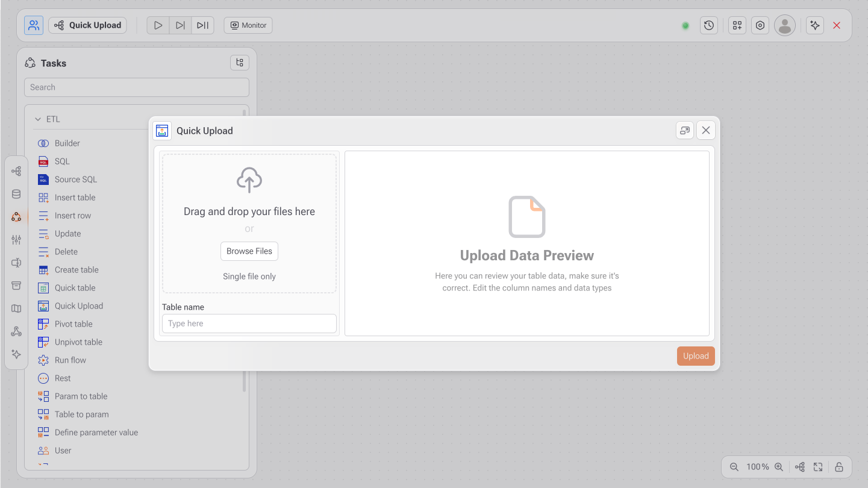Open the AI sparkle assistant icon
Image resolution: width=868 pixels, height=488 pixels.
[x=814, y=25]
